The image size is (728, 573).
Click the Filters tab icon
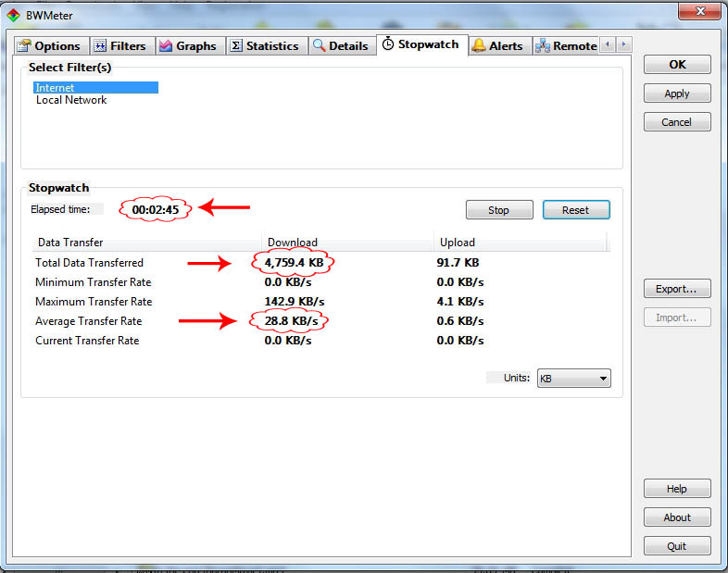100,45
